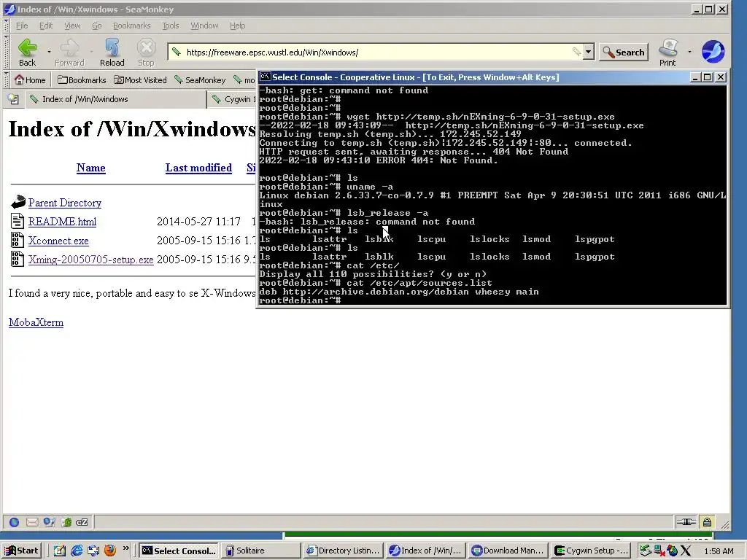
Task: Expand the URL bar history dropdown
Action: (589, 52)
